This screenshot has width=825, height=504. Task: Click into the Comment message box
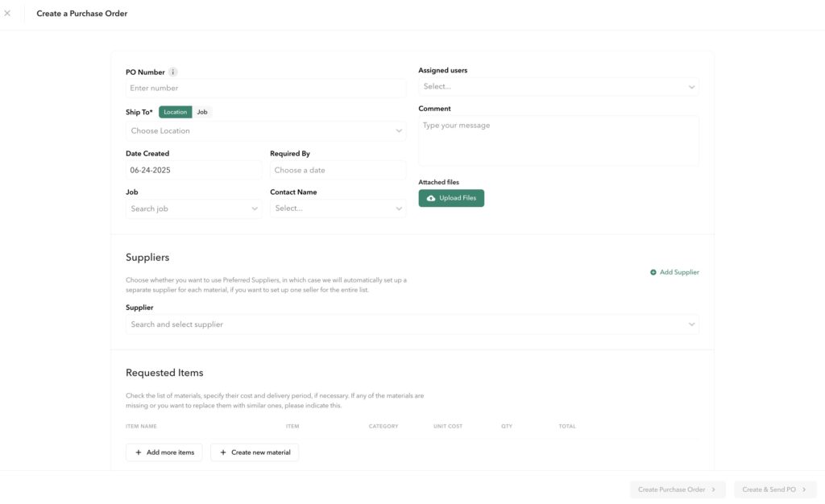click(x=559, y=141)
